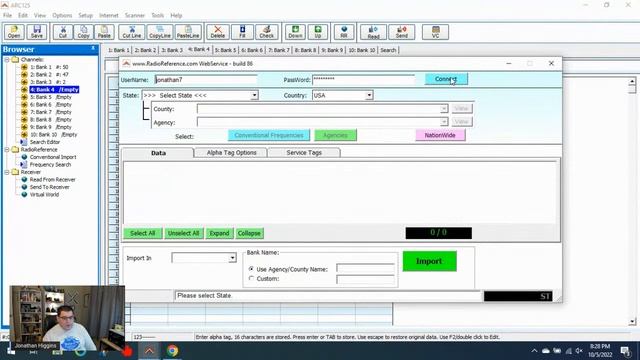Switch to the Alpha Tag Options tab
Viewport: 640px width, 360px height.
pos(231,153)
